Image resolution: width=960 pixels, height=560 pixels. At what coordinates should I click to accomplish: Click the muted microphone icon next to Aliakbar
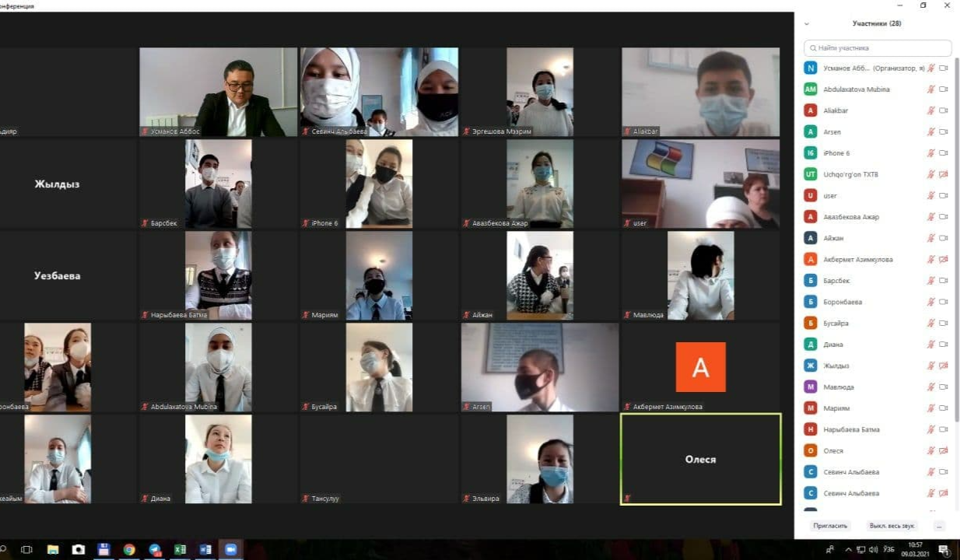point(930,110)
